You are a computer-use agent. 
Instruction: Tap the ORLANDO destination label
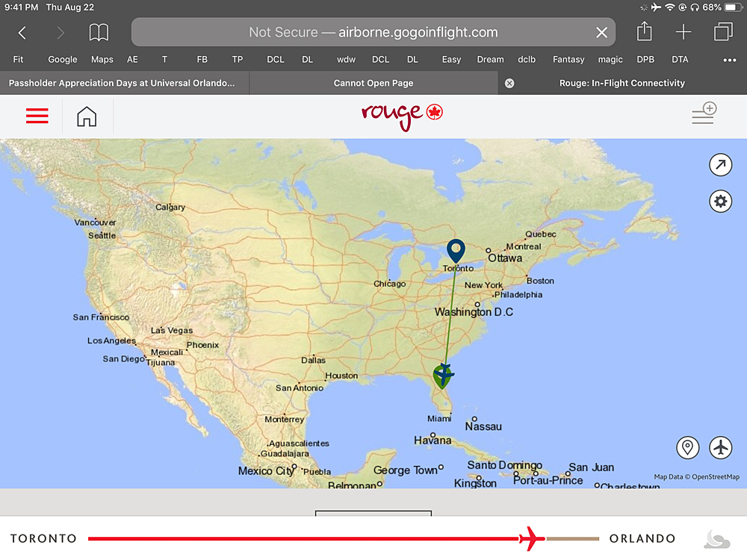[x=642, y=538]
